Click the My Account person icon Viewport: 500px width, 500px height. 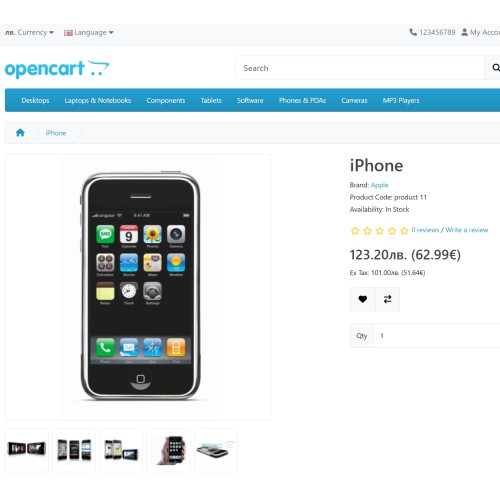(464, 32)
